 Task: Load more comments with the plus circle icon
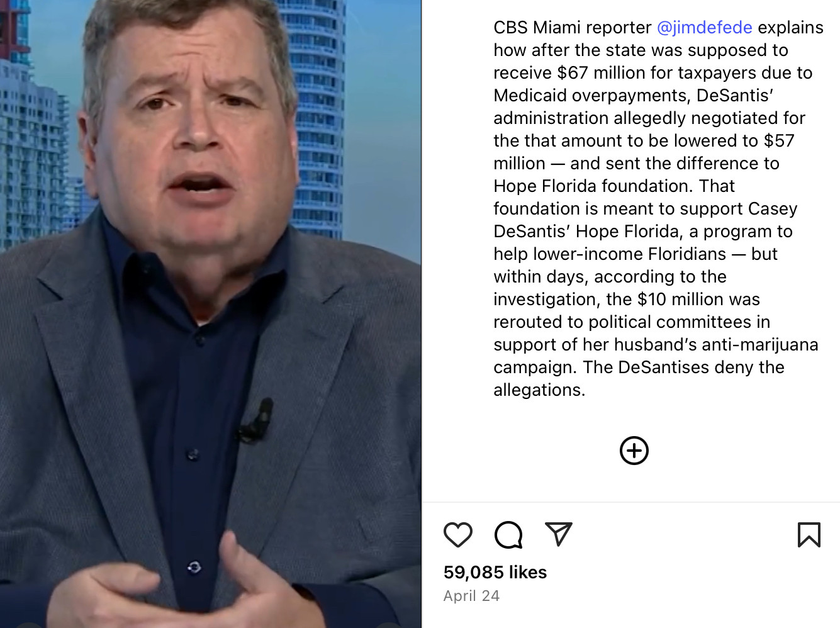634,451
